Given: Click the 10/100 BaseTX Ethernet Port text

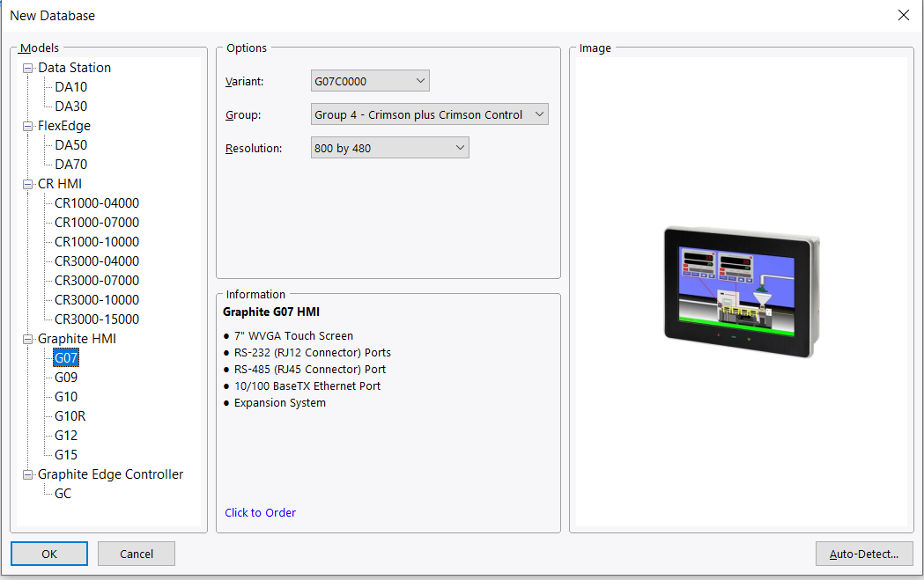Looking at the screenshot, I should click(307, 386).
